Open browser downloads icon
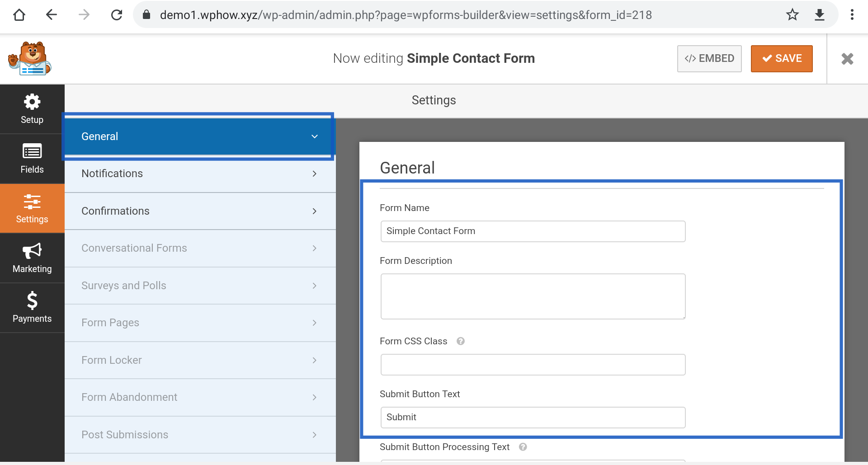 point(820,15)
